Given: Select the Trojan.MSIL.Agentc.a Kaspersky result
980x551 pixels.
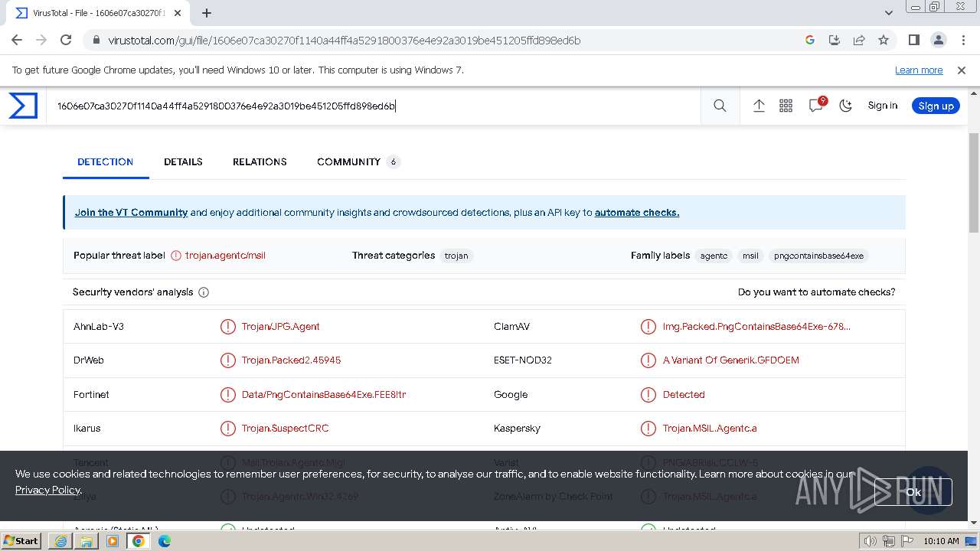Looking at the screenshot, I should click(x=710, y=429).
